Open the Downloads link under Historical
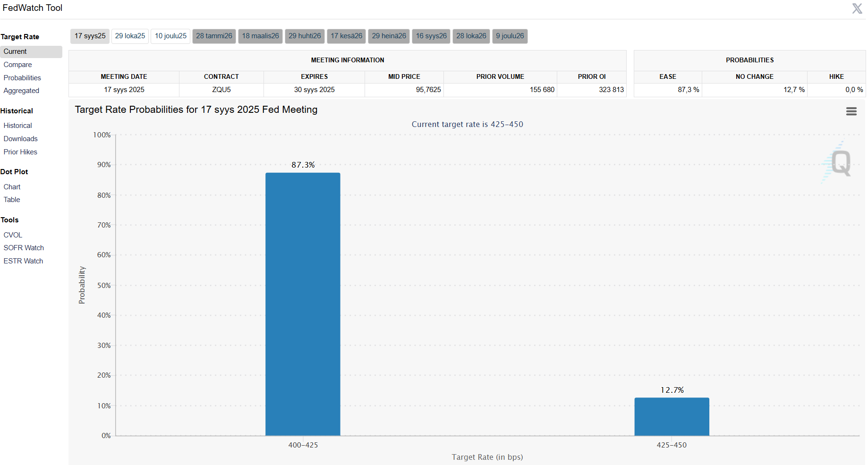 (x=20, y=139)
